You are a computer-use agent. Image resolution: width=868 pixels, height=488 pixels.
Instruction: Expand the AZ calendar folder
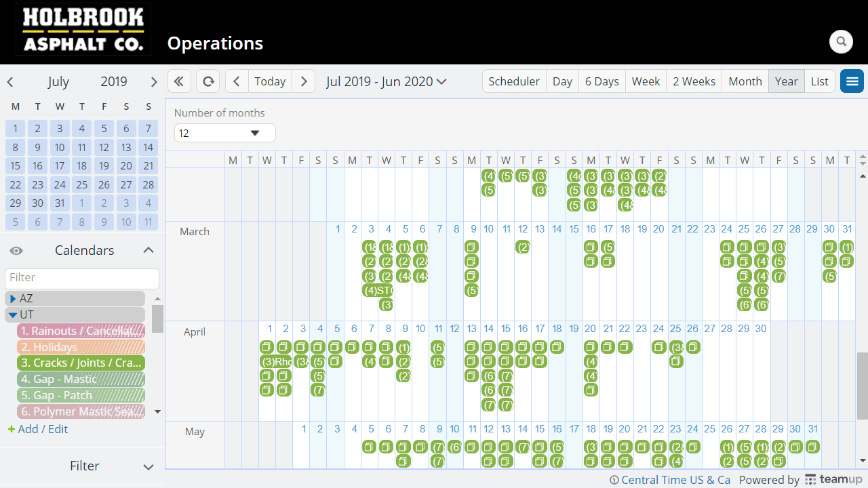[13, 298]
